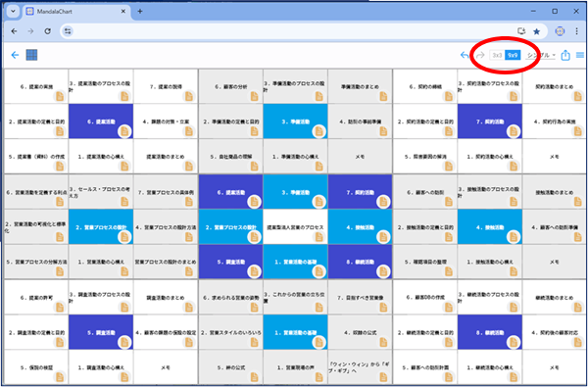Viewport: 588px width, 387px height.
Task: Select the 9x9 view toggle
Action: tap(513, 56)
